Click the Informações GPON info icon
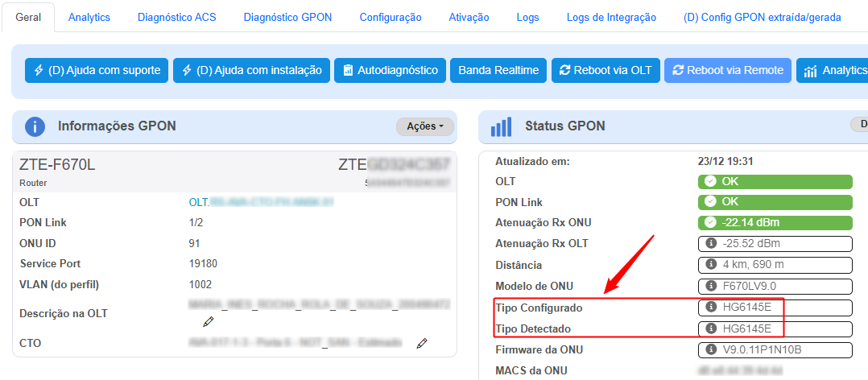868x380 pixels. [x=35, y=126]
